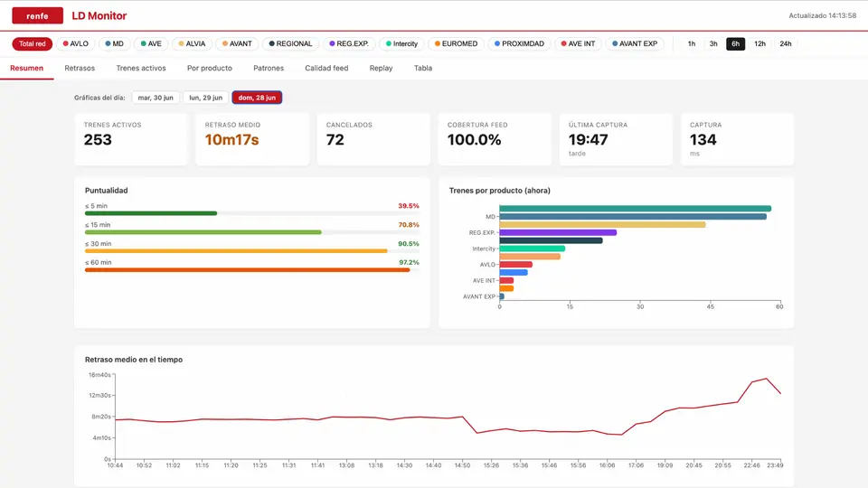868x488 pixels.
Task: Open the Trenes activos tab
Action: [141, 68]
